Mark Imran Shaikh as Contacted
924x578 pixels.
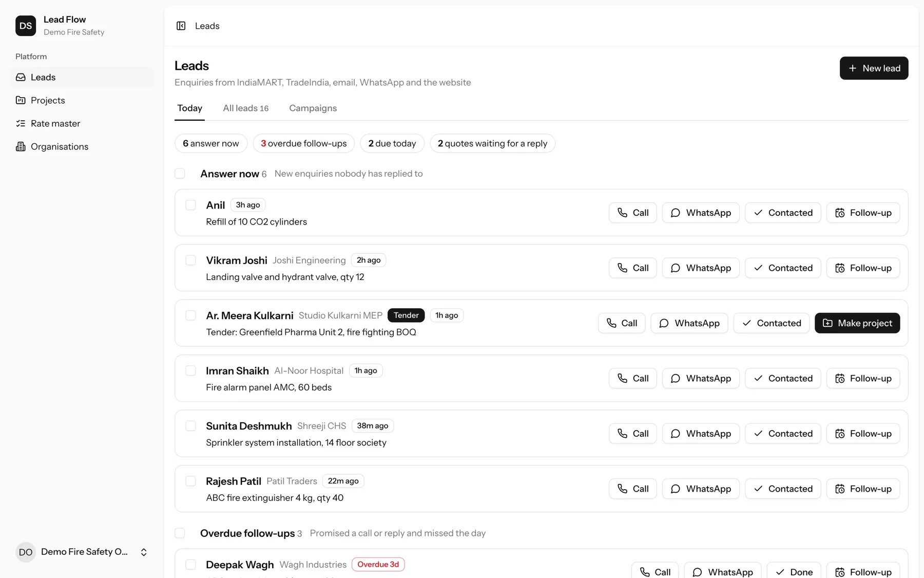click(x=783, y=378)
